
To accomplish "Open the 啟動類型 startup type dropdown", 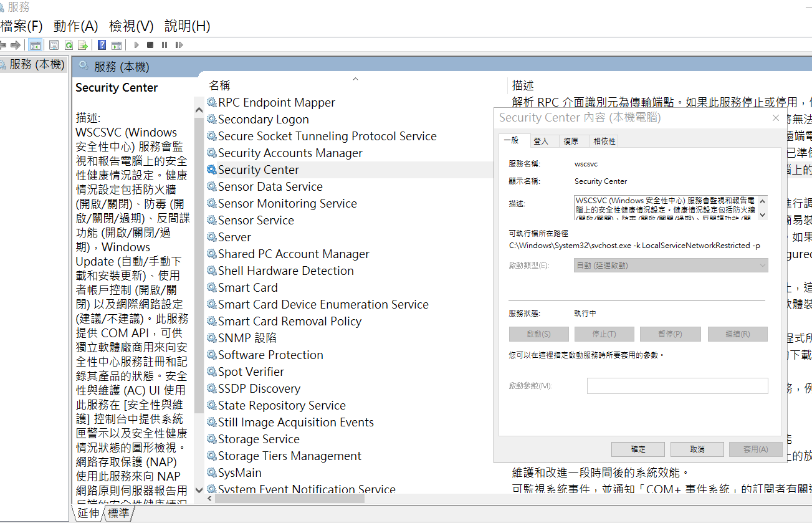I will 671,266.
